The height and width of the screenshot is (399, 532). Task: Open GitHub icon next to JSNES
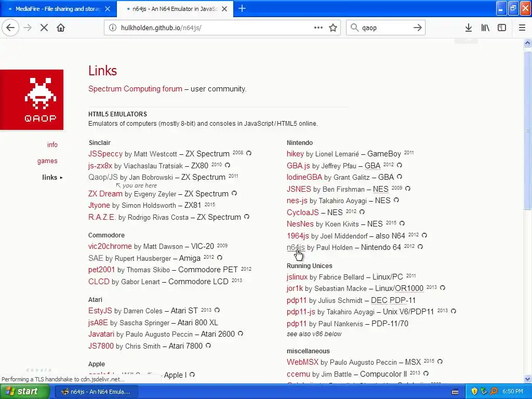coord(407,188)
